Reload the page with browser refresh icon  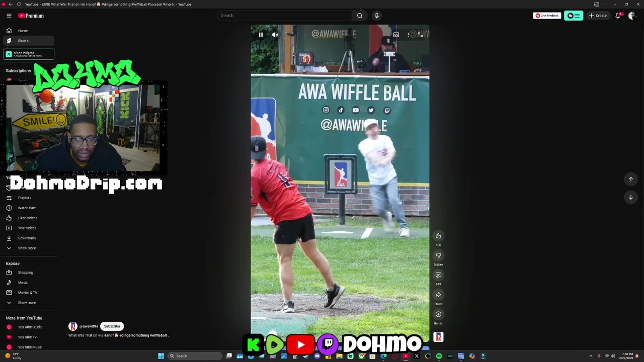click(19, 4)
